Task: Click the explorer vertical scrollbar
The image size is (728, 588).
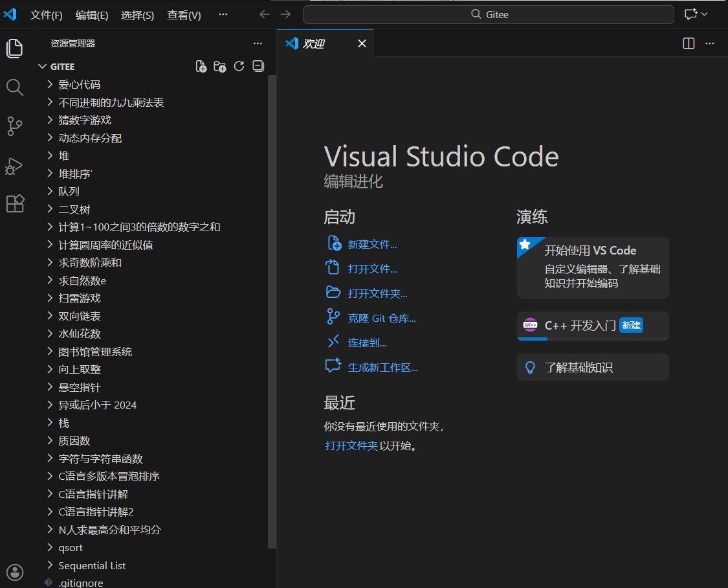Action: (272, 311)
